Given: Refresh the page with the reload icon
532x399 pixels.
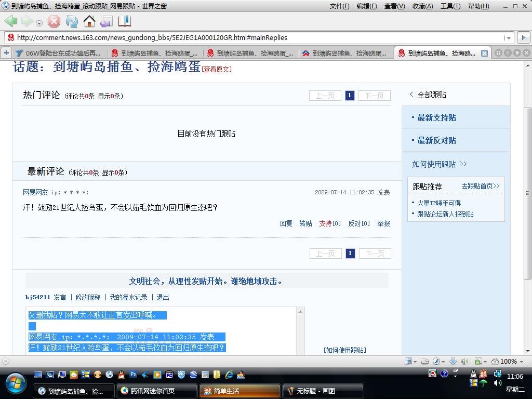Looking at the screenshot, I should pos(72,21).
